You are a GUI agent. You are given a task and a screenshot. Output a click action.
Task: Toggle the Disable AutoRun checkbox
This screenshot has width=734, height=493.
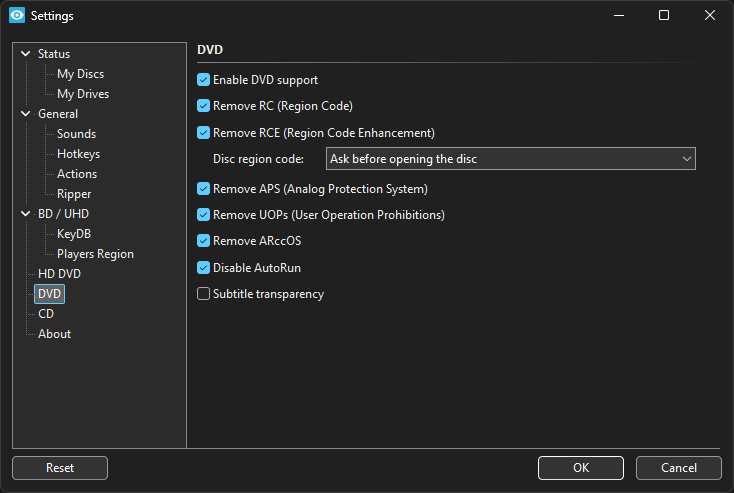pos(204,268)
